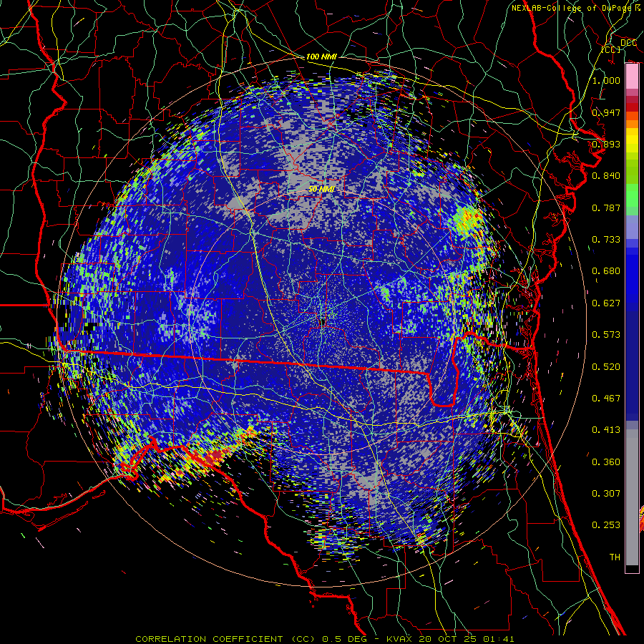Image resolution: width=644 pixels, height=644 pixels.
Task: Click the 50 NMI range ring label
Action: tap(321, 189)
